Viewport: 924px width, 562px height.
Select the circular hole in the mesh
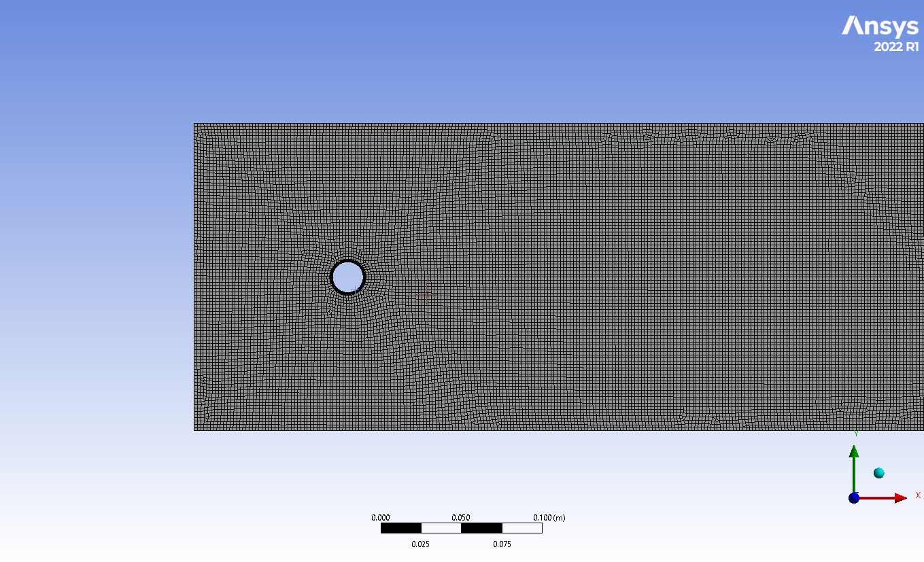[347, 277]
